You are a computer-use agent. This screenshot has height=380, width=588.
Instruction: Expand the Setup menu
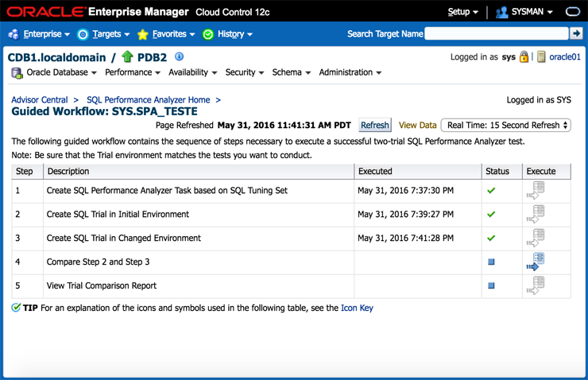tap(462, 12)
